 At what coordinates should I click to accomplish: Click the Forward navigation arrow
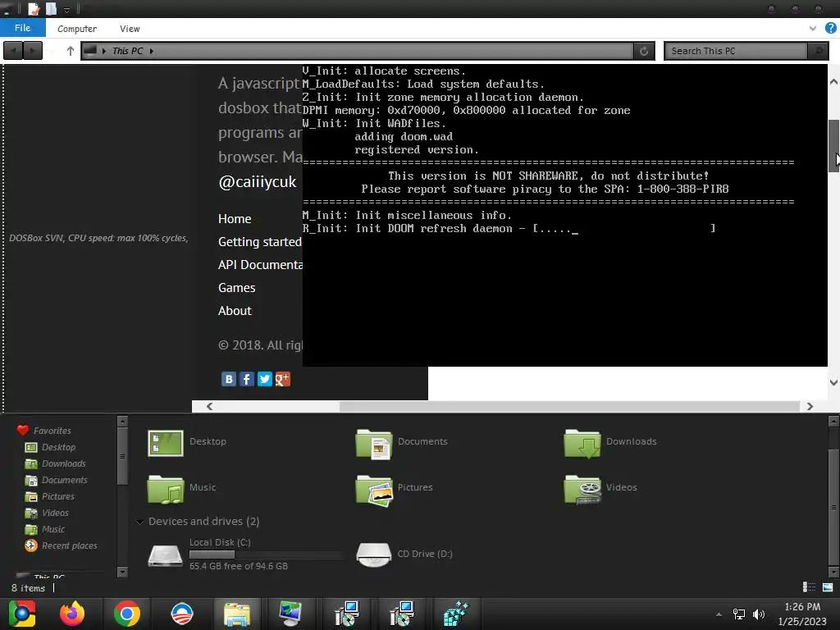[x=33, y=51]
